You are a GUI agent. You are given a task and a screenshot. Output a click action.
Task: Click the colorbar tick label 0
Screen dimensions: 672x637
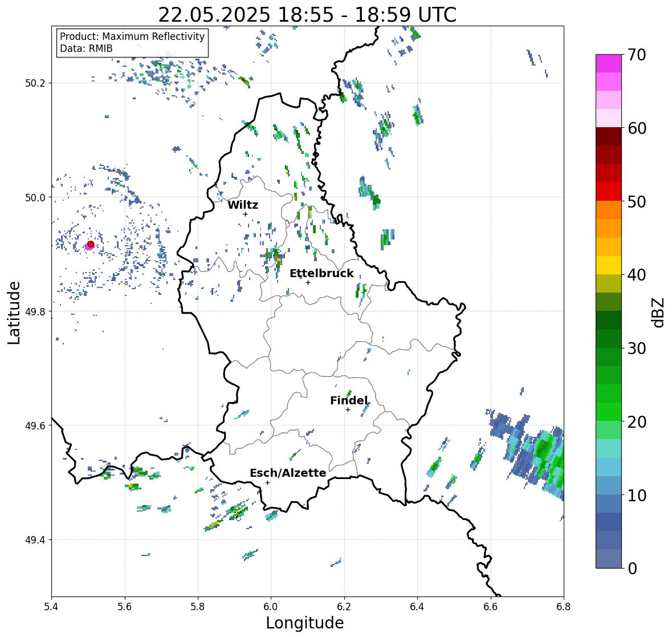pos(632,569)
